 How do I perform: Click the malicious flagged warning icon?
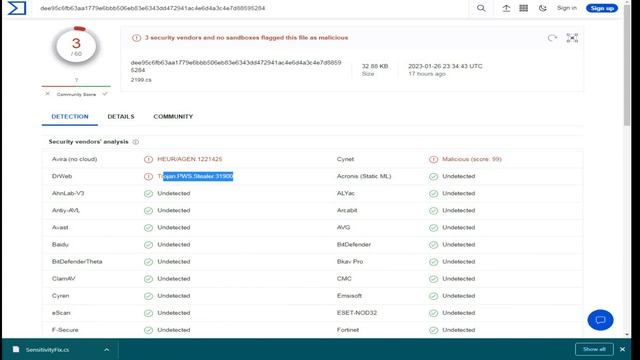click(x=136, y=38)
